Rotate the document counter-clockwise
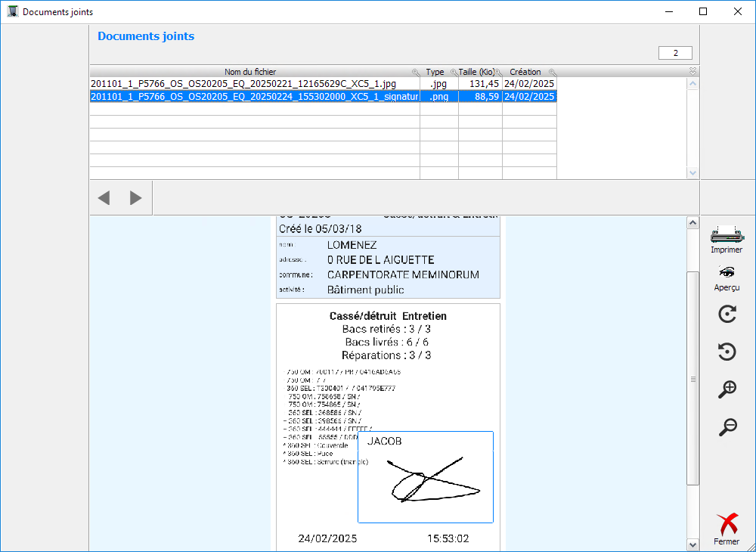756x552 pixels. 727,352
